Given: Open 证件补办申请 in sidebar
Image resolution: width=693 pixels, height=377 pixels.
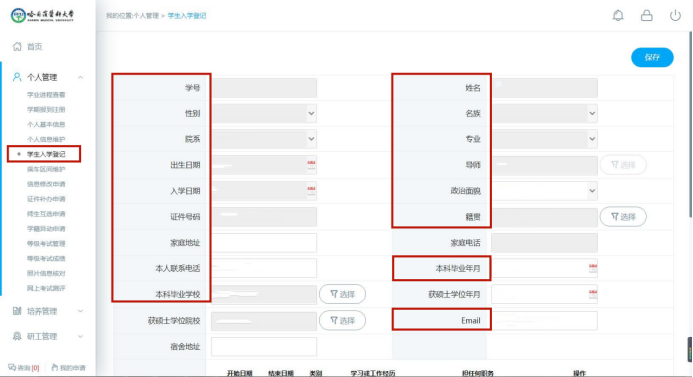Looking at the screenshot, I should [x=46, y=199].
